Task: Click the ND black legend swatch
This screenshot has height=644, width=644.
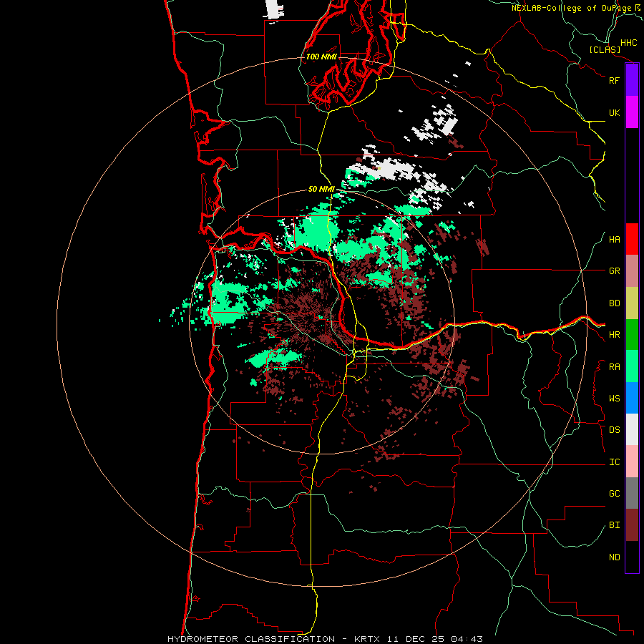Action: coord(632,557)
